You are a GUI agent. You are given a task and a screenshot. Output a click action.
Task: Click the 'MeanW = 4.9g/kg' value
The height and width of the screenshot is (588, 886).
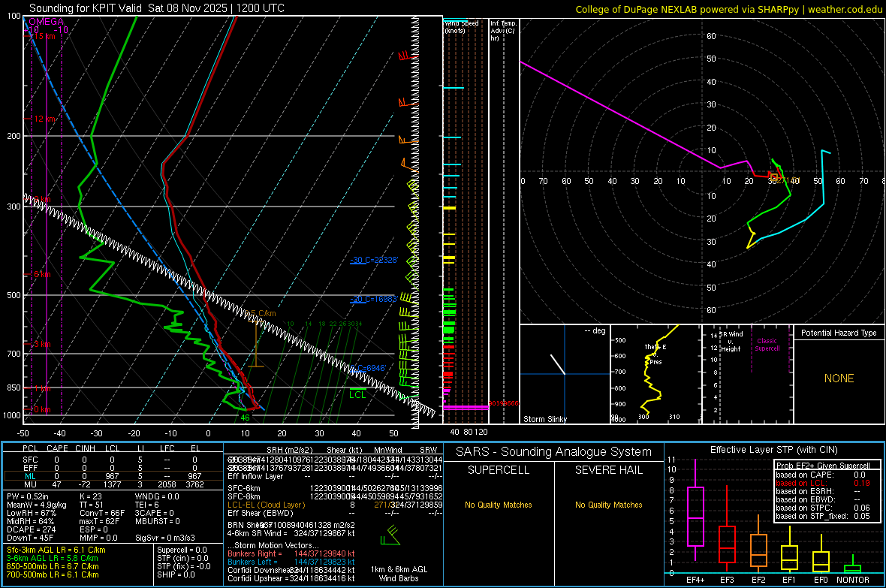(x=36, y=505)
